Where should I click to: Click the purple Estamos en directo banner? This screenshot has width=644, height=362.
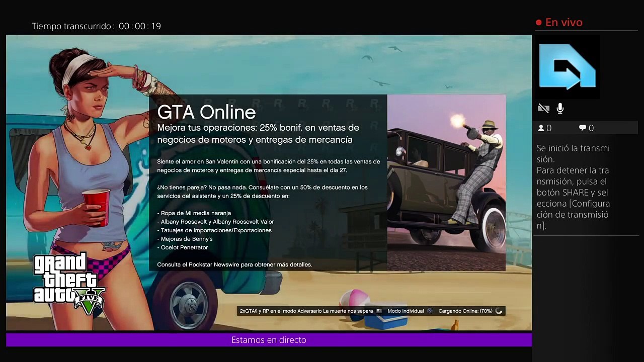click(x=269, y=340)
